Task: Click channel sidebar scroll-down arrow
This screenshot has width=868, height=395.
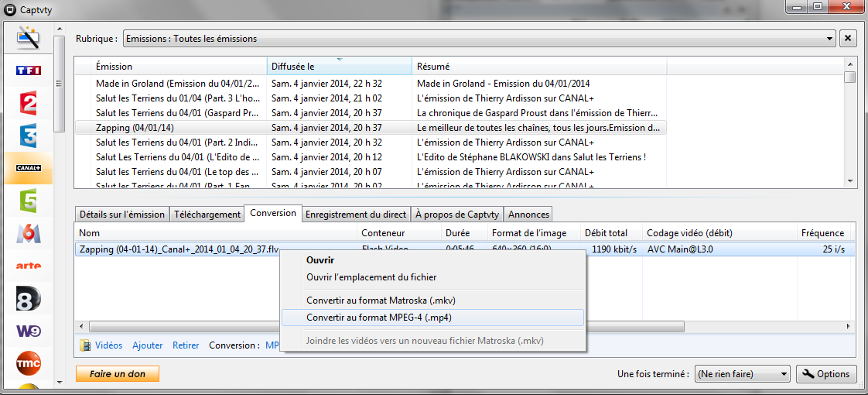Action: point(60,383)
